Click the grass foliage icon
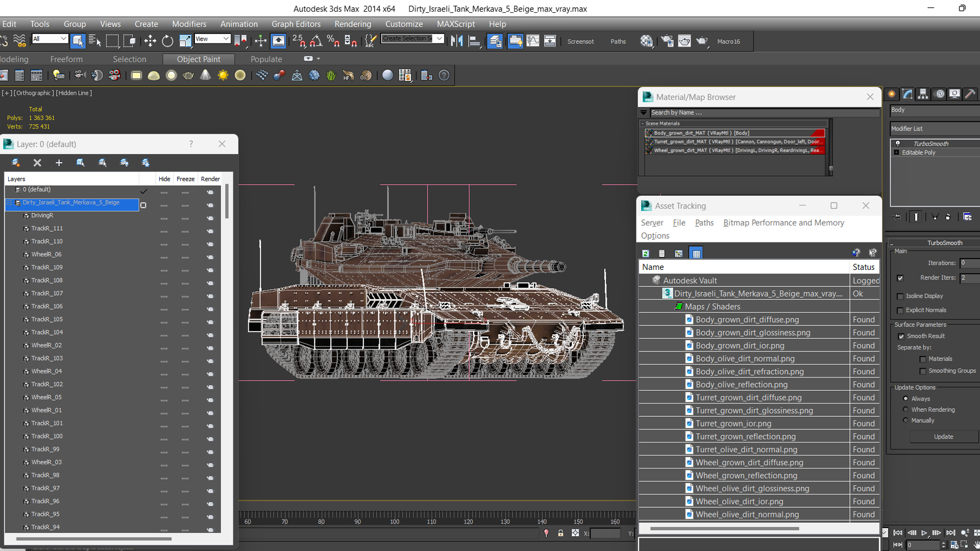Screen dimensions: 980x551 331,76
